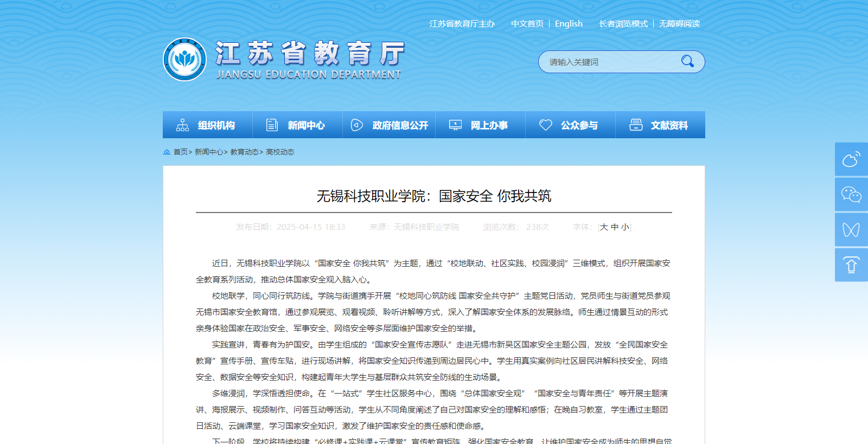The image size is (868, 444).
Task: Click the search magnifier icon
Action: tap(687, 61)
